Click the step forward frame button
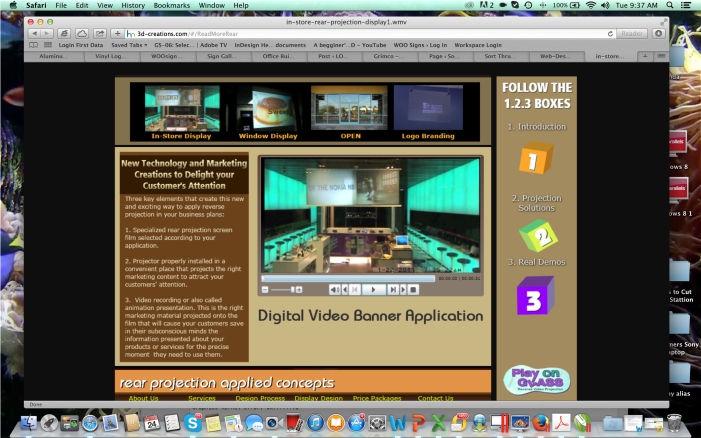 coord(403,290)
